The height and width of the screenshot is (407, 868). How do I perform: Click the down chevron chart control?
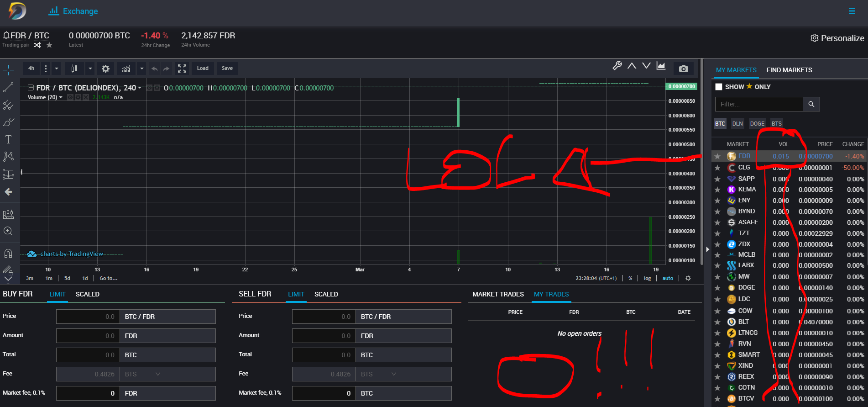pos(646,66)
